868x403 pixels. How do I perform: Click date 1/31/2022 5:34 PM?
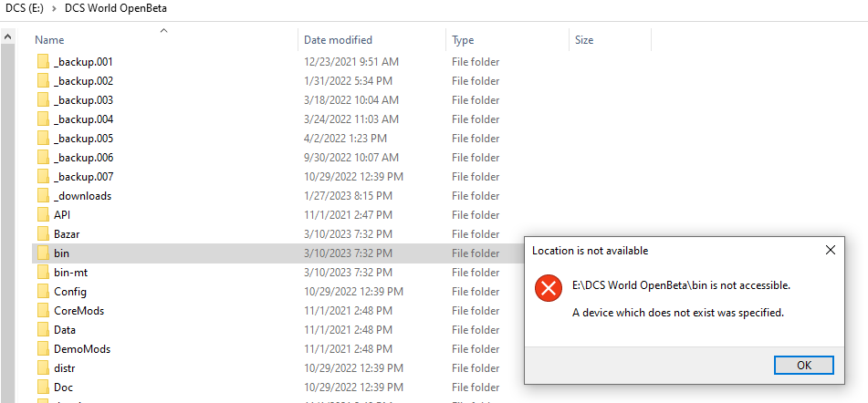coord(348,81)
